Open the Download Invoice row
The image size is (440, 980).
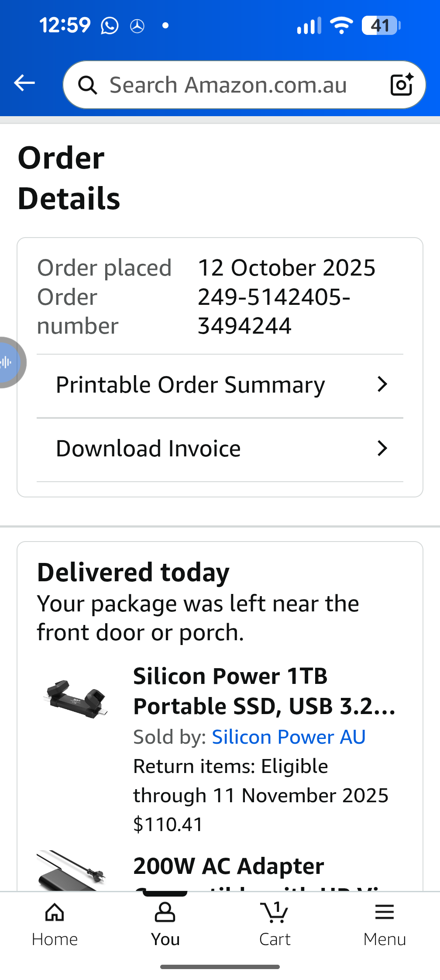[148, 449]
